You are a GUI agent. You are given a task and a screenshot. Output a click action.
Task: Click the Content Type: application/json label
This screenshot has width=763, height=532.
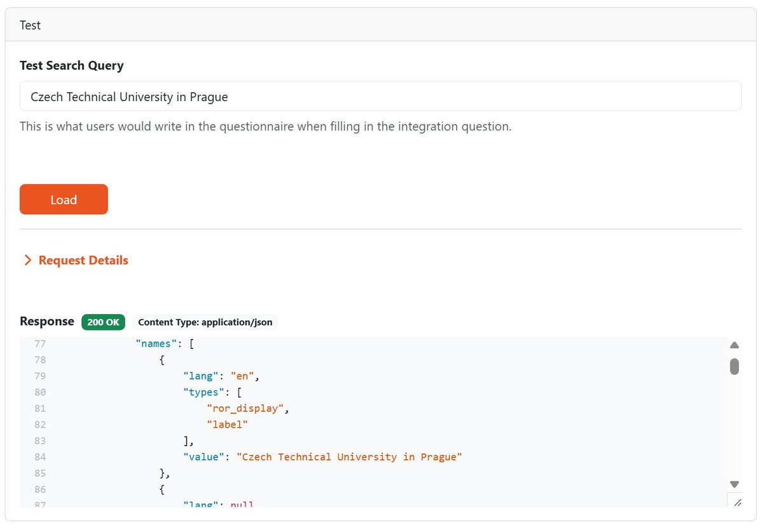205,322
